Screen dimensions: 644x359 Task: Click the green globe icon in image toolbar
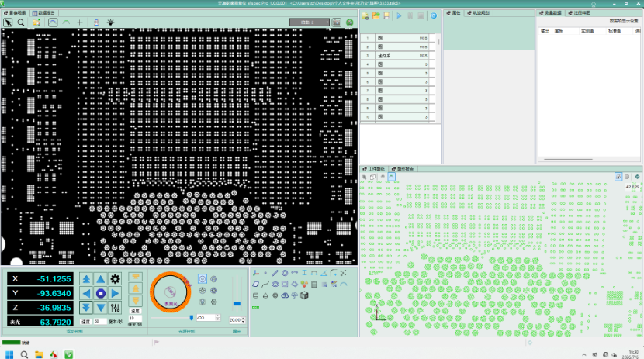(x=349, y=22)
